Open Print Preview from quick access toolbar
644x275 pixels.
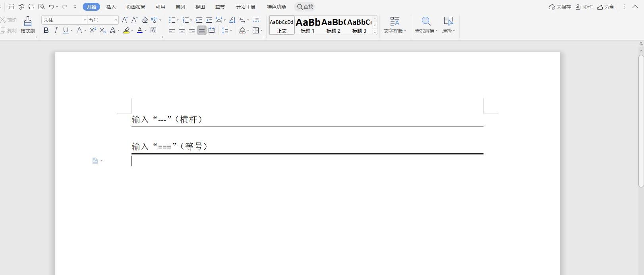pyautogui.click(x=41, y=7)
